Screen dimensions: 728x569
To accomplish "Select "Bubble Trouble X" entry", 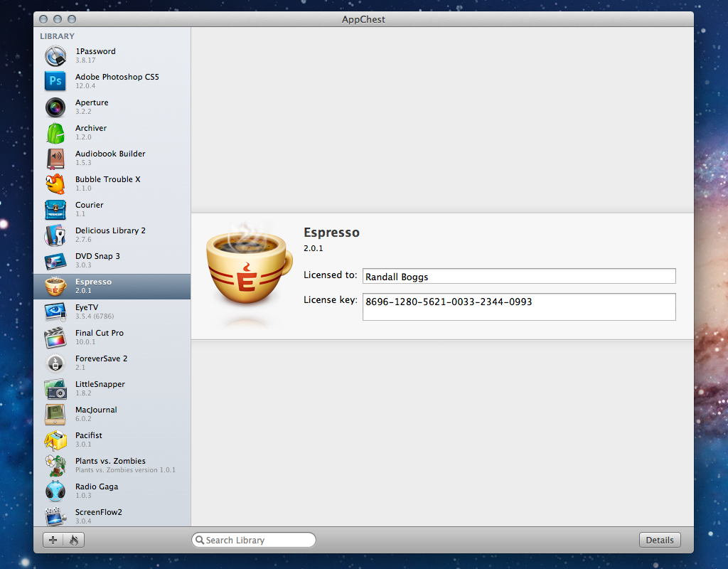I will click(108, 179).
